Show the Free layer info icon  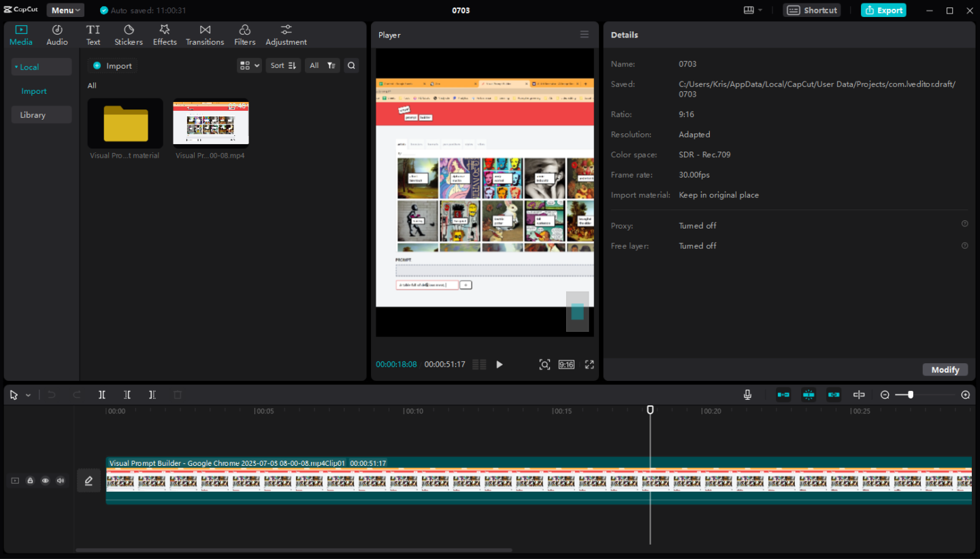pos(964,245)
